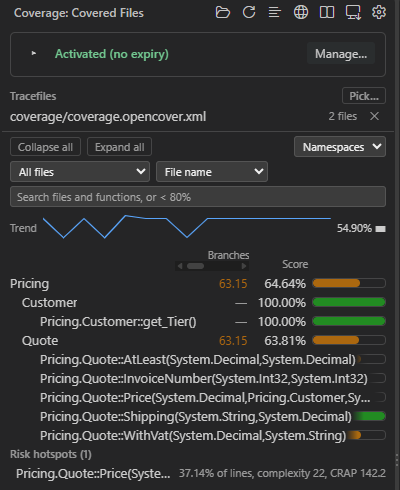Click the Score column header
The height and width of the screenshot is (490, 400).
(x=295, y=264)
